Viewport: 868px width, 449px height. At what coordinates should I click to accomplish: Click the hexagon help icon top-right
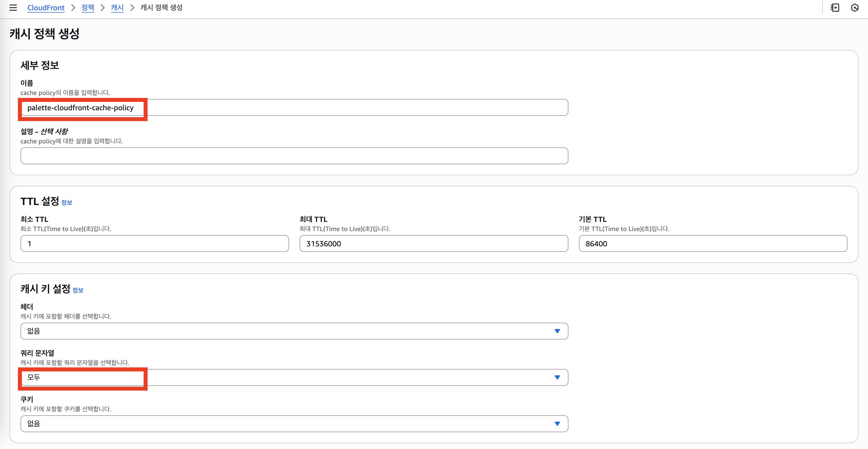[x=855, y=7]
